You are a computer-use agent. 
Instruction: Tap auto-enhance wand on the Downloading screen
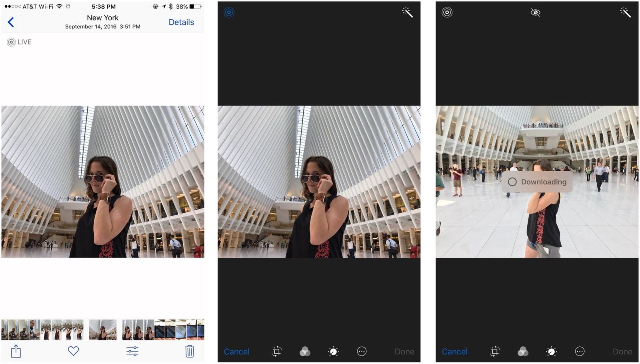pos(625,12)
